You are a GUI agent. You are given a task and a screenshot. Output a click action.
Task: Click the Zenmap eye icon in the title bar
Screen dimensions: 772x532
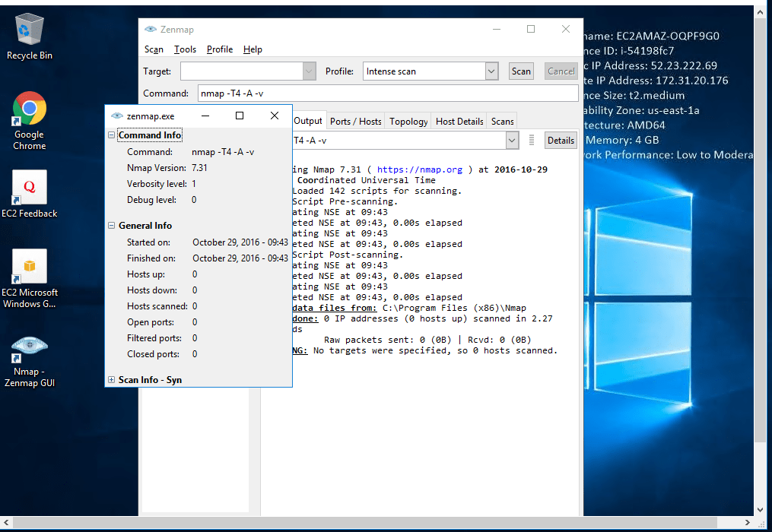[x=150, y=29]
